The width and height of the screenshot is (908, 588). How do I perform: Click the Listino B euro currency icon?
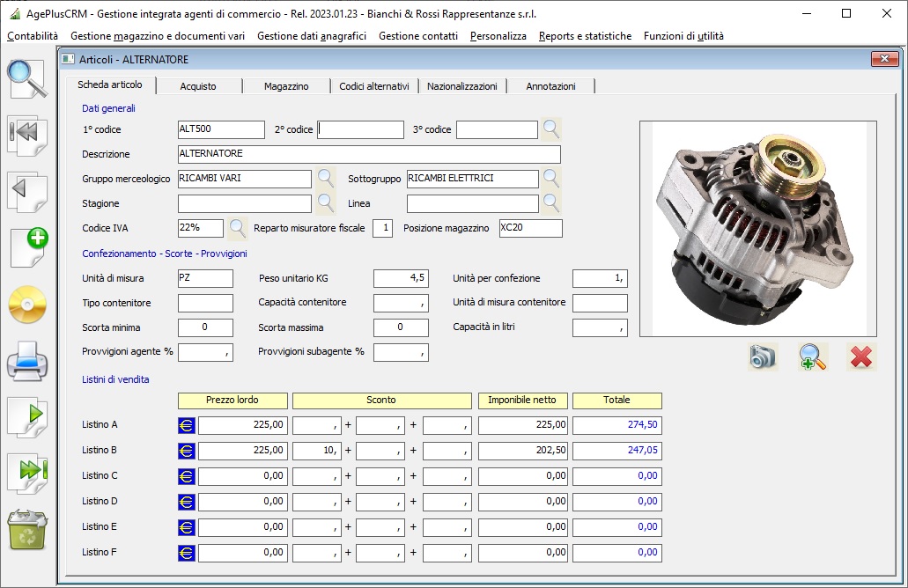coord(187,451)
